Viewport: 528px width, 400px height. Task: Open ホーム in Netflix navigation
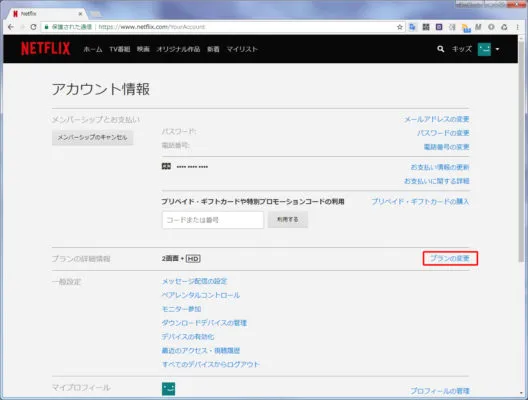pos(93,49)
